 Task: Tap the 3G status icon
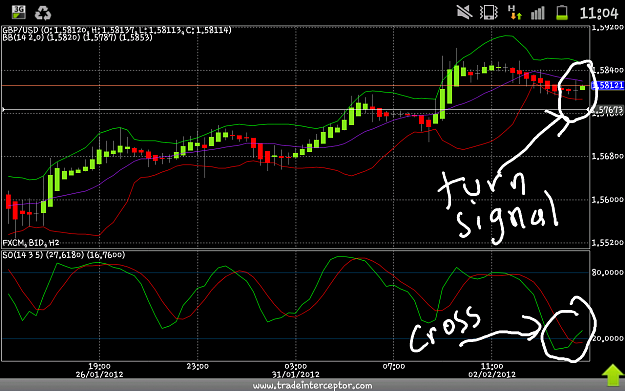[x=18, y=12]
